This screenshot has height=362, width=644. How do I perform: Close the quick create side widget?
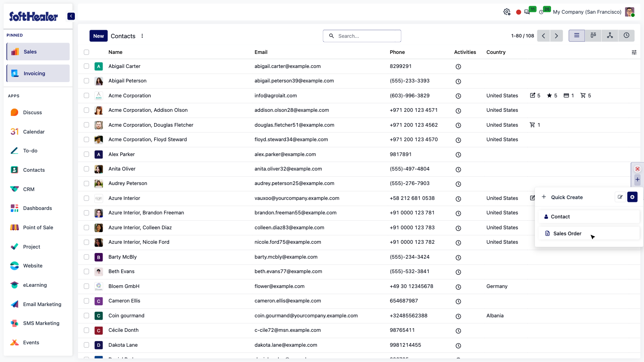[638, 169]
